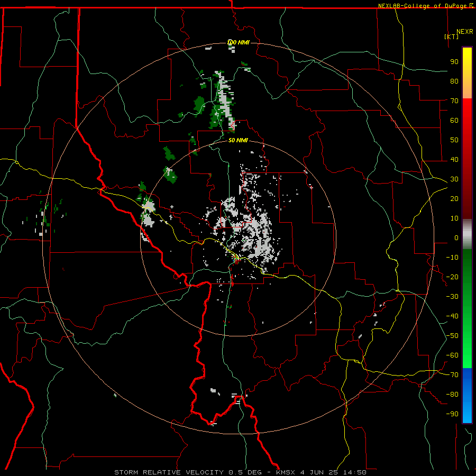Click the -80 value on velocity scale
476x476 pixels.
(x=452, y=395)
